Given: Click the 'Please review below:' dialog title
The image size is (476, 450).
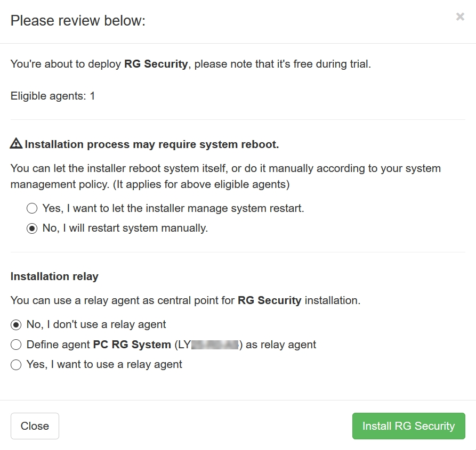Looking at the screenshot, I should point(78,21).
